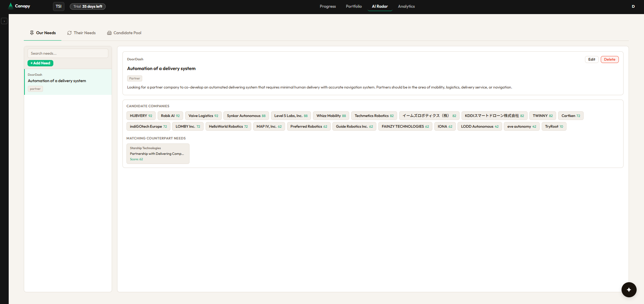
Task: Open the Starship Technologies matching need card
Action: (x=158, y=154)
